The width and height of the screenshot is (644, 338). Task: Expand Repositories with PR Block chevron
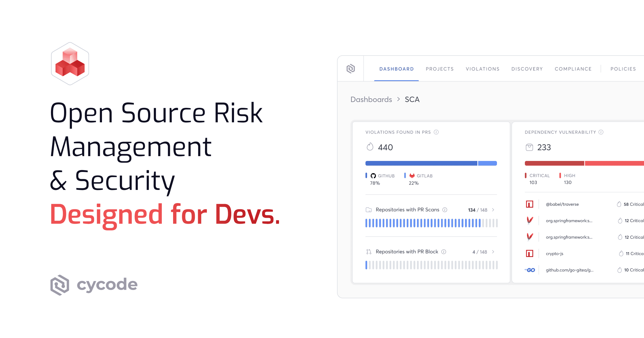[493, 252]
